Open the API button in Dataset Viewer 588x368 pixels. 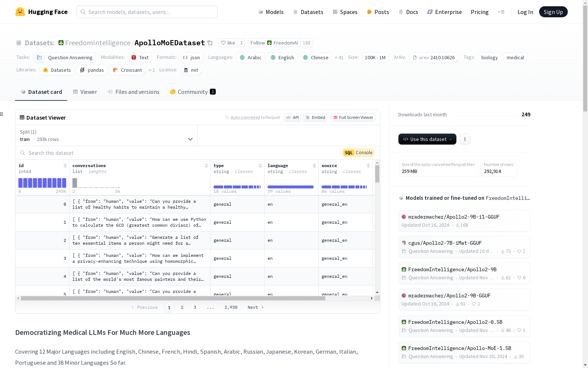click(x=293, y=117)
